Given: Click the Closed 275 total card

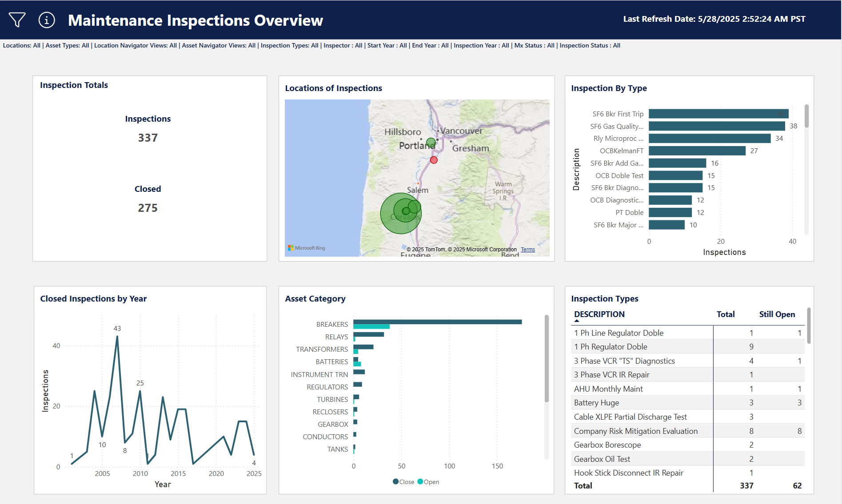Looking at the screenshot, I should click(x=148, y=207).
